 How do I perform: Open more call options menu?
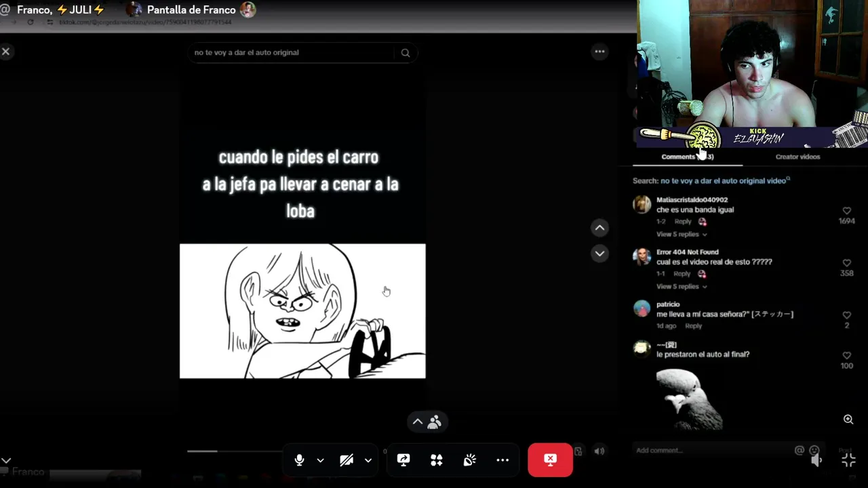(502, 460)
